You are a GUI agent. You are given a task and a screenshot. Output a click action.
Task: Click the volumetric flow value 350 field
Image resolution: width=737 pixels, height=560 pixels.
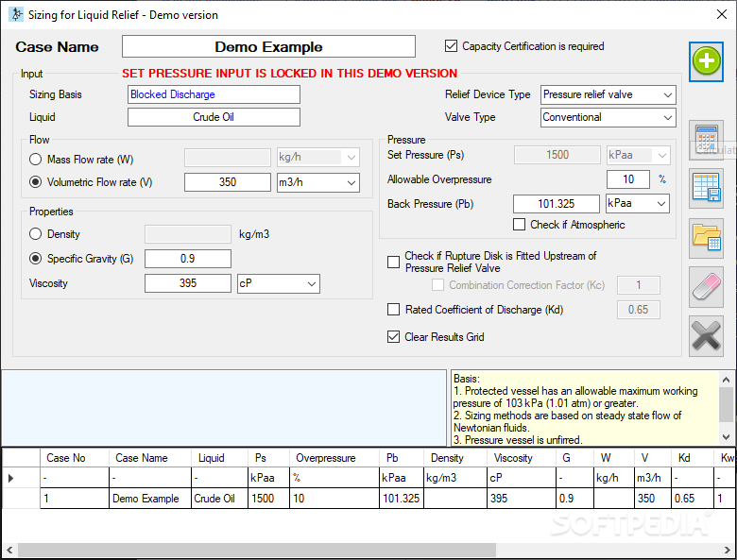[228, 182]
